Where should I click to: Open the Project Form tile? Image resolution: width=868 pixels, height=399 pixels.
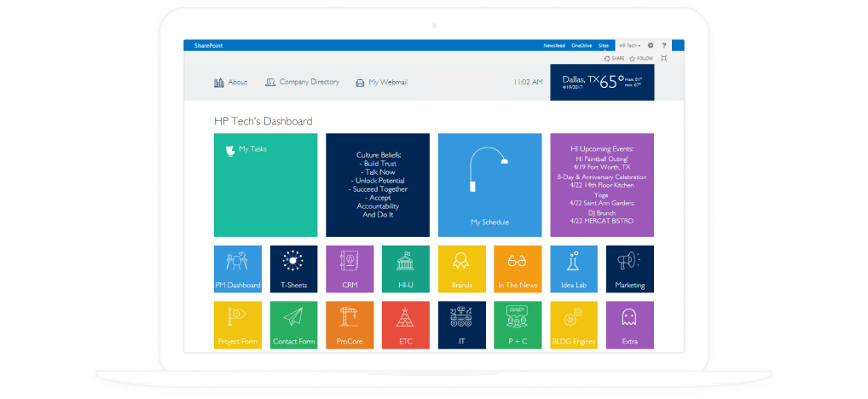[x=238, y=325]
